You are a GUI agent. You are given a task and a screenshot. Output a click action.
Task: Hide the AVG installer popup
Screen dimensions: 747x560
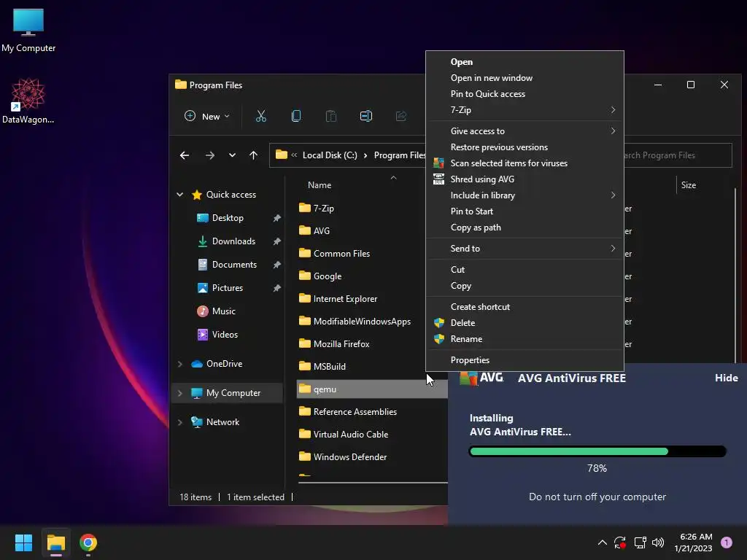(726, 378)
